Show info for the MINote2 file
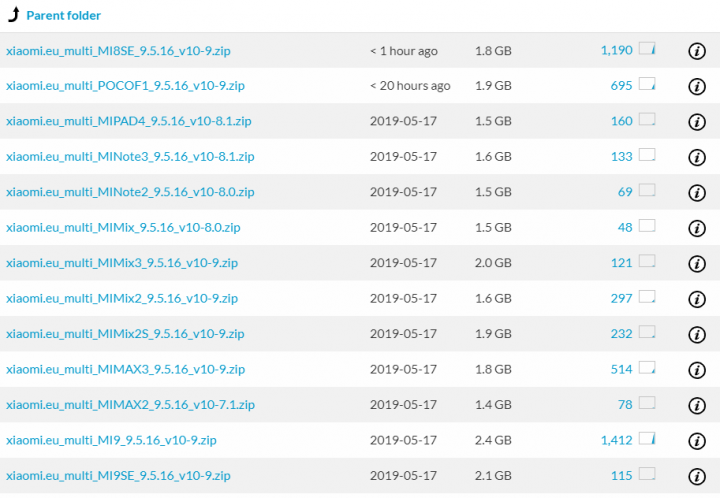Screen dimensions: 720x498 [697, 193]
